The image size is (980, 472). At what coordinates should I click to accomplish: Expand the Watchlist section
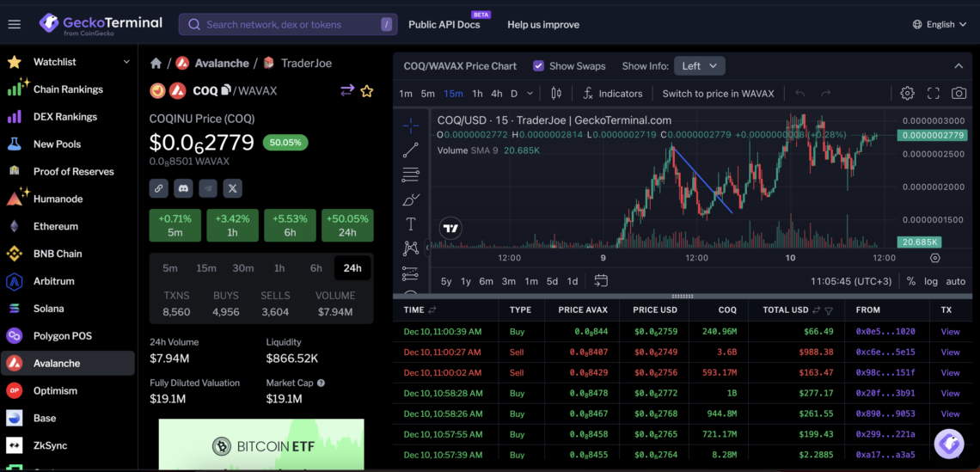pos(126,62)
